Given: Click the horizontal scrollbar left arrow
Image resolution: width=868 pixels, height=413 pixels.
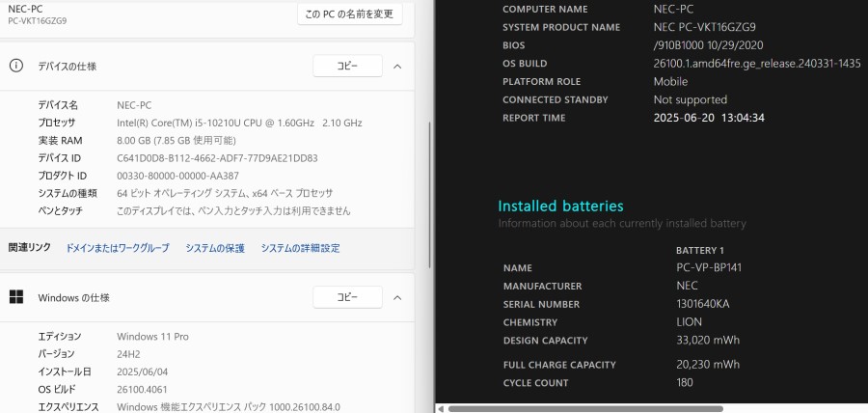Looking at the screenshot, I should [441, 408].
